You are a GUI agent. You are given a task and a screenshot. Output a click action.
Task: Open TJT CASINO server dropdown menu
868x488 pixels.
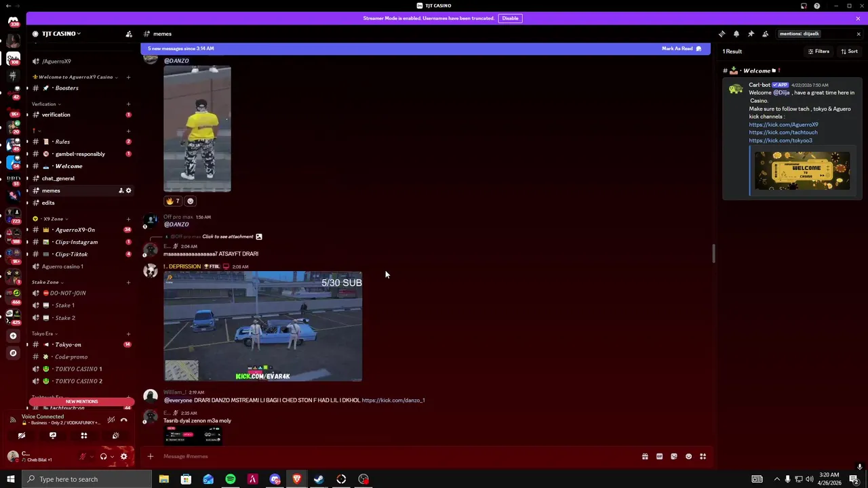coord(61,34)
